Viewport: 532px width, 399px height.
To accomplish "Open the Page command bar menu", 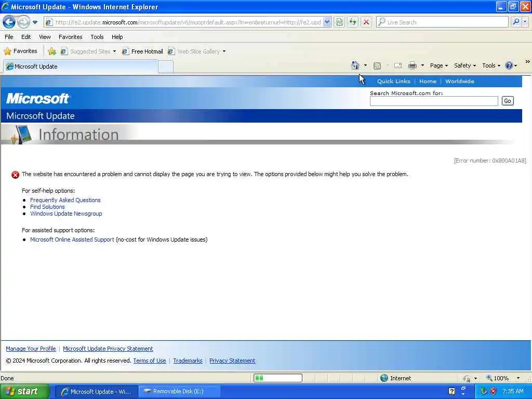I will coord(438,65).
